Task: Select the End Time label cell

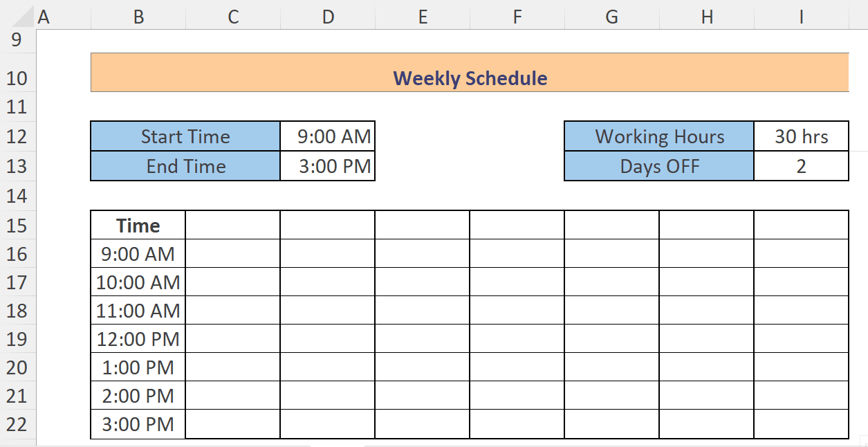Action: pos(185,166)
